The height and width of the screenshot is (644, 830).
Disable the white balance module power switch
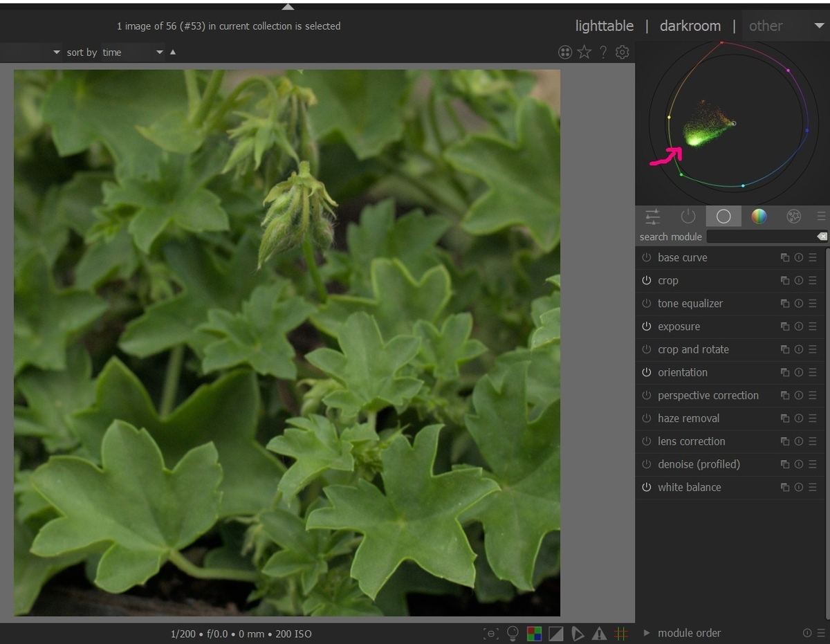(x=647, y=487)
